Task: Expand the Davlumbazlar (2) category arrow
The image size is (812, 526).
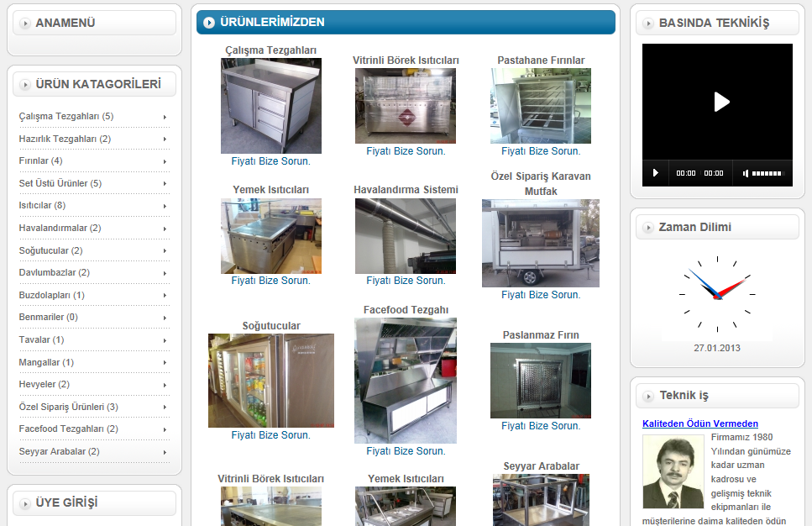Action: tap(165, 273)
